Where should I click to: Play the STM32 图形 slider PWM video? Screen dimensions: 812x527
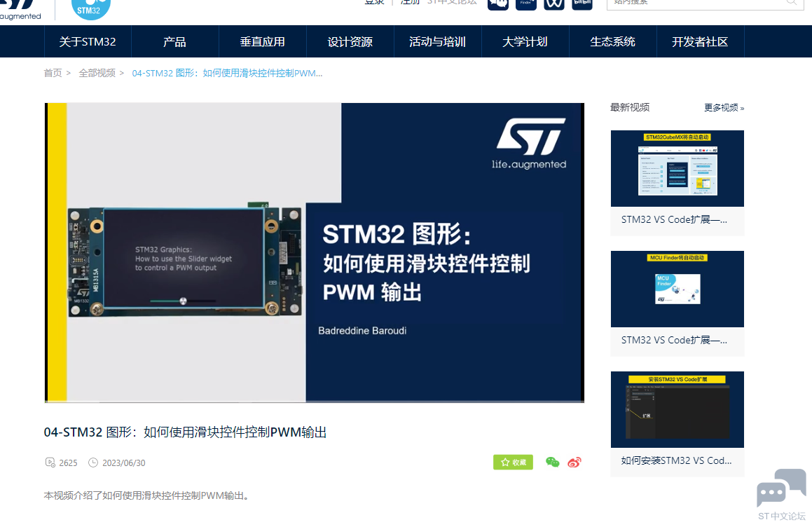tap(315, 252)
